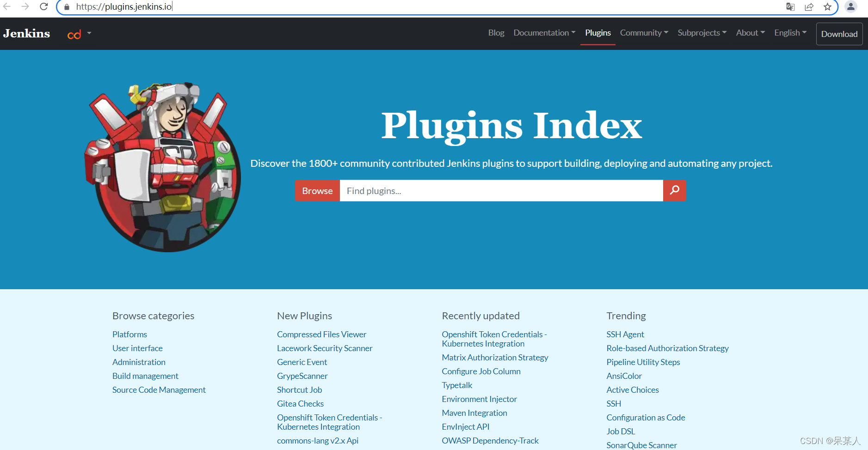Open the Subprojects dropdown menu
Viewport: 868px width, 450px height.
(702, 33)
